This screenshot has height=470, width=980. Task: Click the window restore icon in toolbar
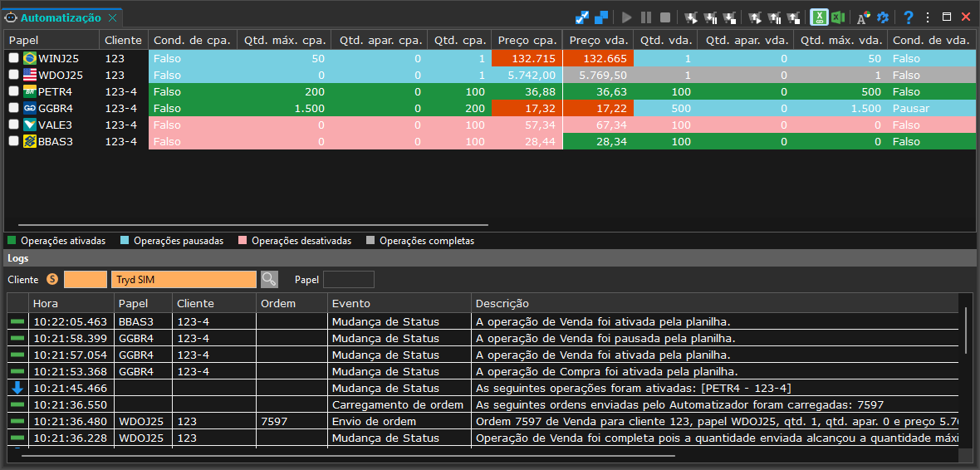[947, 17]
